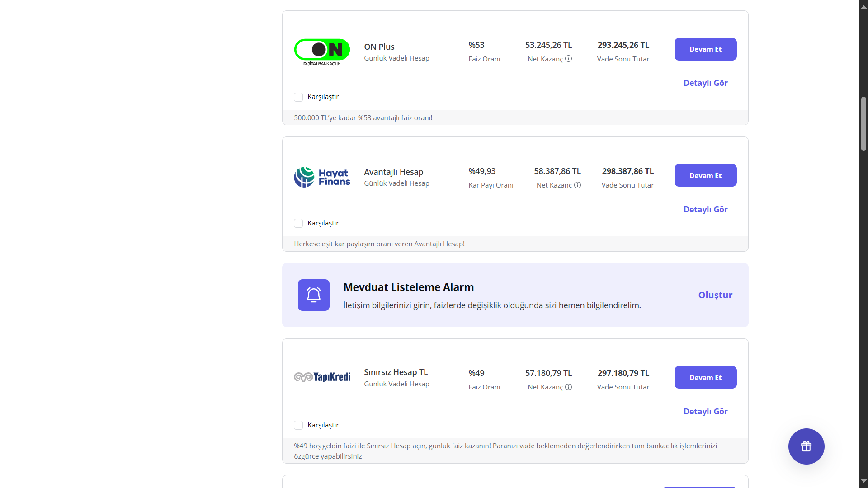Click the ON Dijital Bankacılık logo
The image size is (868, 488).
click(322, 52)
